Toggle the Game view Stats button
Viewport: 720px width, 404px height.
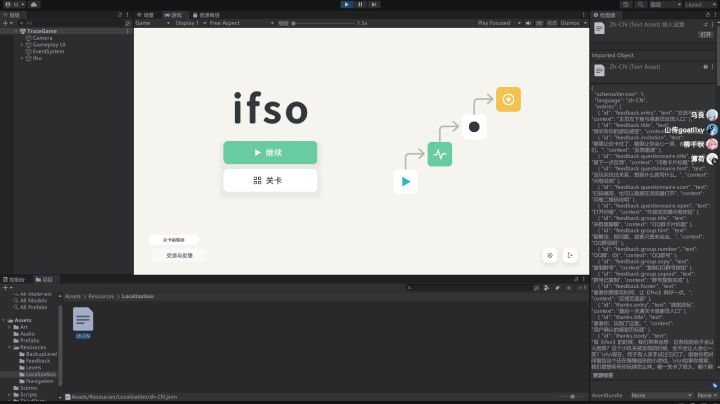[552, 23]
